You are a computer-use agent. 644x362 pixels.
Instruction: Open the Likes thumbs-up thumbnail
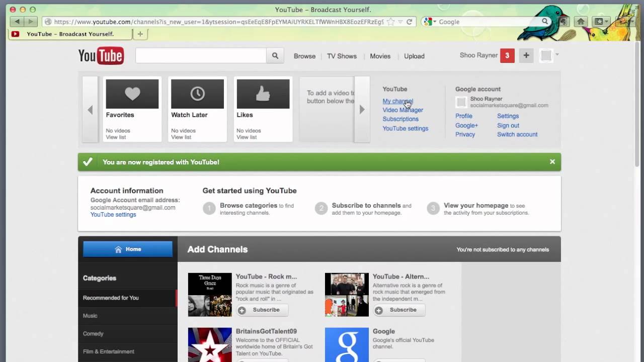[263, 94]
